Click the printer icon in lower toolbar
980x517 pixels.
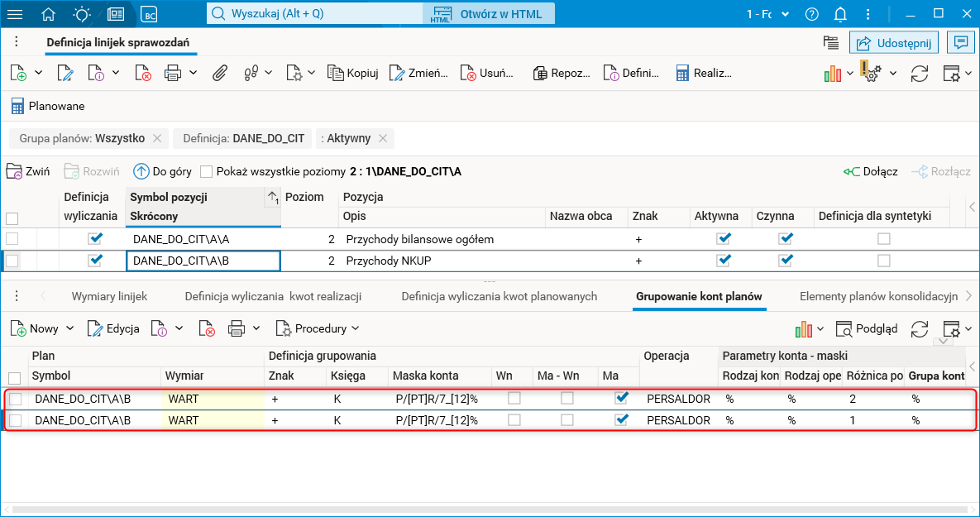237,329
